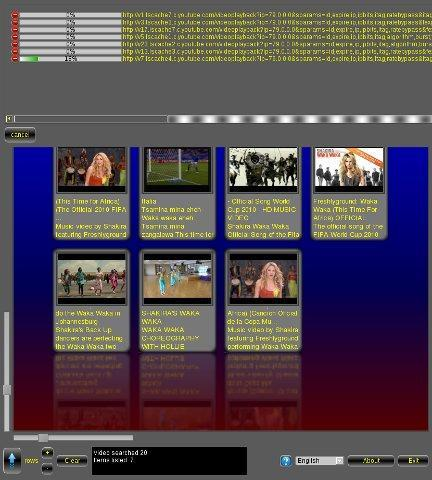Select the Waka Waka choreography studio thumbnail
The image size is (432, 480).
tap(177, 279)
